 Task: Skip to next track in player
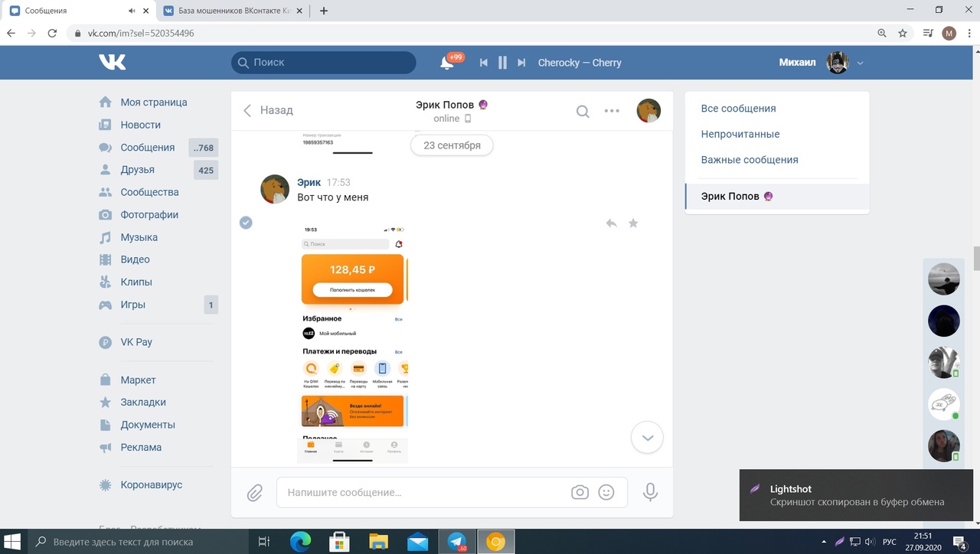click(x=521, y=63)
